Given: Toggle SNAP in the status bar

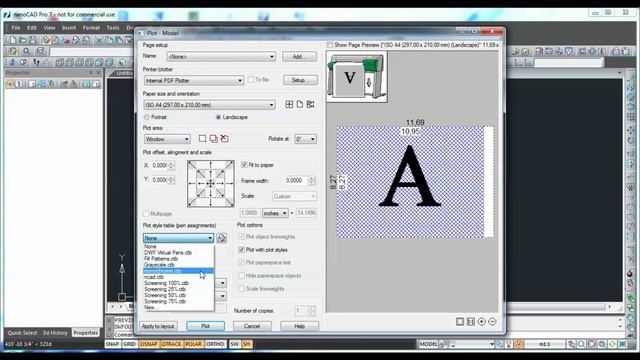Looking at the screenshot, I should click(x=113, y=344).
